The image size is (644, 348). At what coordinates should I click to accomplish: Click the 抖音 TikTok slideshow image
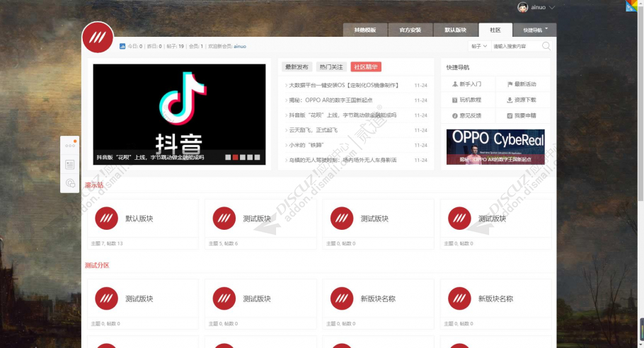tap(179, 114)
